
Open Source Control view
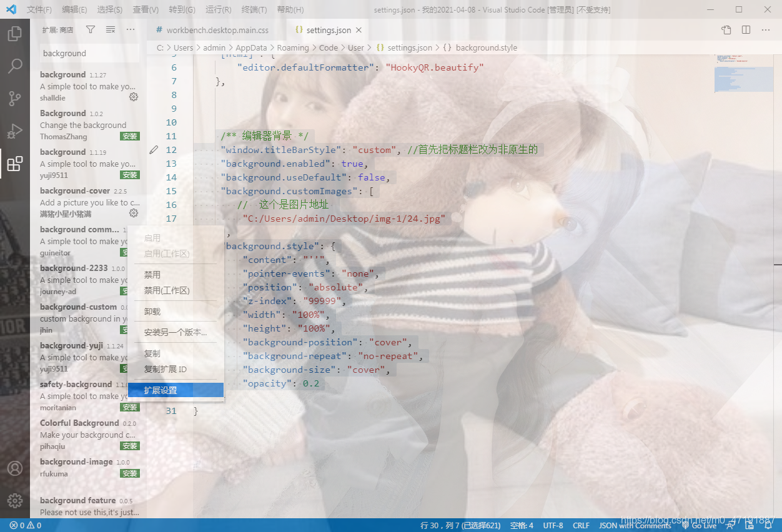[x=15, y=98]
